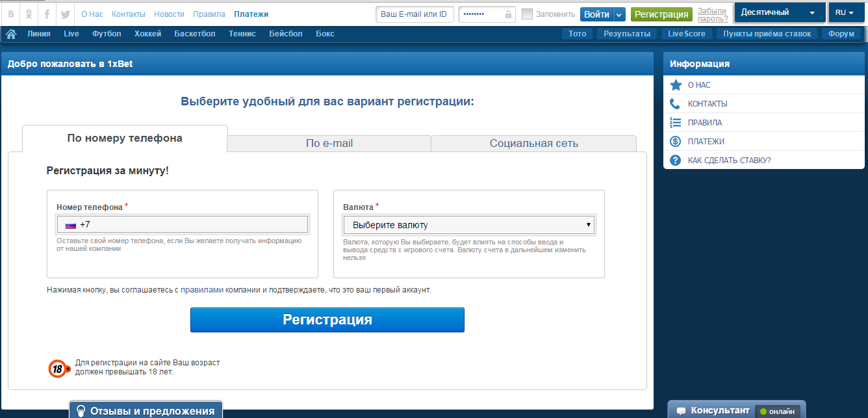The height and width of the screenshot is (418, 868).
Task: Click the Пункты приёма ставок button
Action: (x=767, y=34)
